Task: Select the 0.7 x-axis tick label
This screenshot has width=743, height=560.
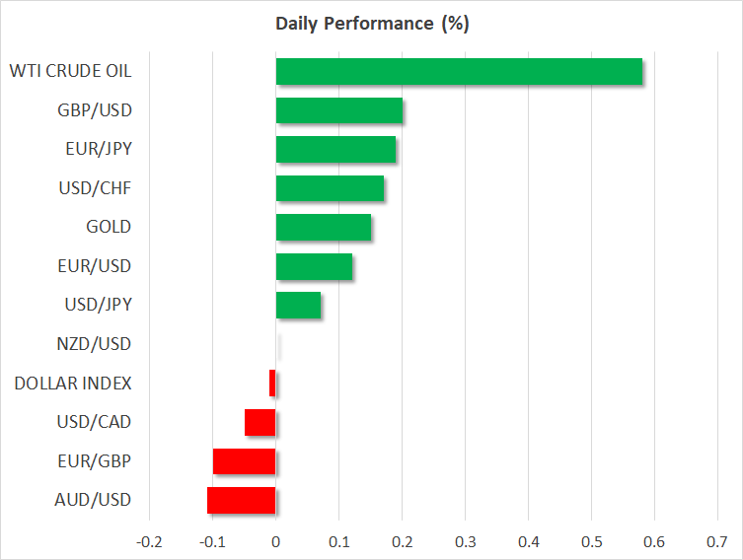Action: [716, 542]
